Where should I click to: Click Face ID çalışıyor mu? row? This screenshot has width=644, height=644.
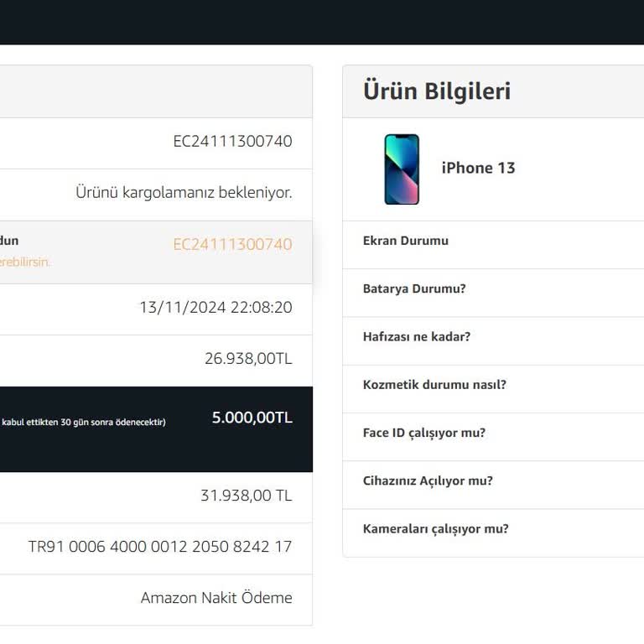click(424, 433)
